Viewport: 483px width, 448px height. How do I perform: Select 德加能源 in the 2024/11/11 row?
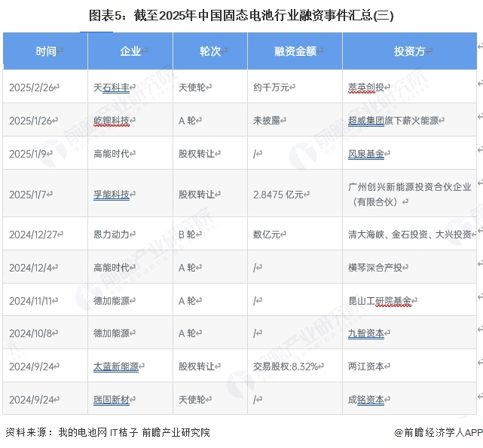point(112,301)
